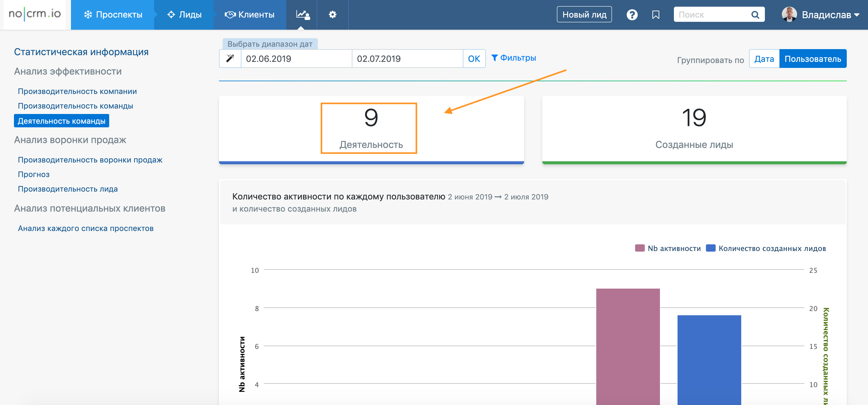The height and width of the screenshot is (405, 868).
Task: Open the start date 02.06.2019 picker
Action: [x=296, y=59]
